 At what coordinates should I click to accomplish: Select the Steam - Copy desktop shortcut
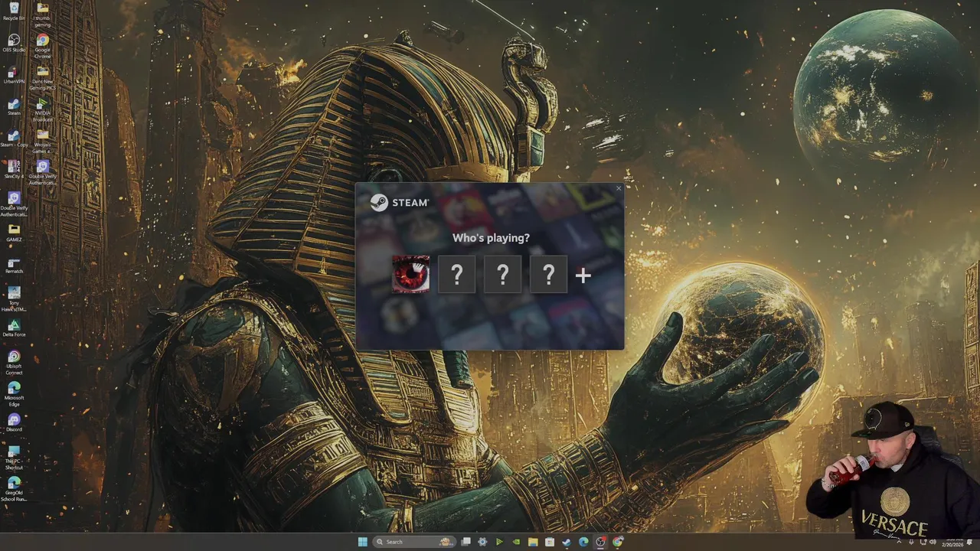coord(14,138)
